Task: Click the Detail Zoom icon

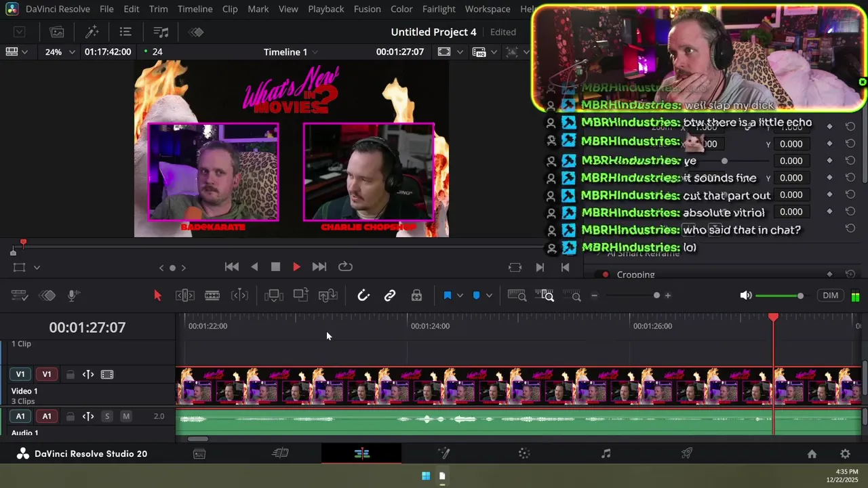Action: [x=545, y=296]
